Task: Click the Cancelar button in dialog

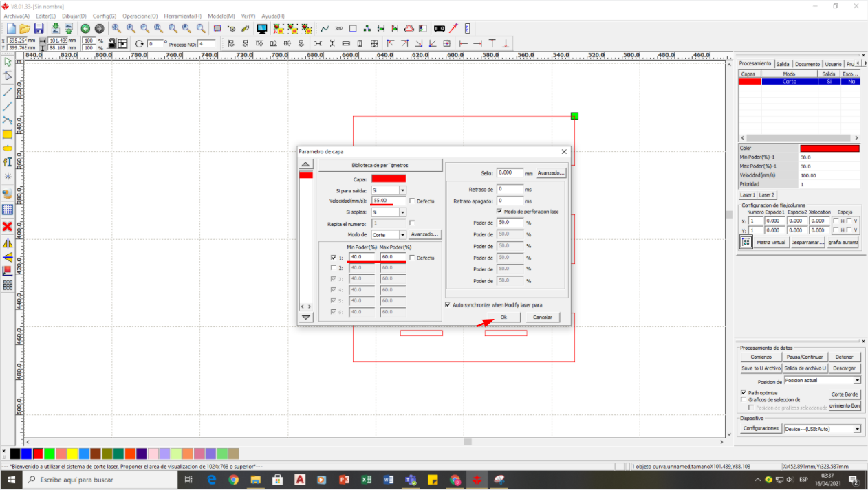Action: click(x=543, y=317)
